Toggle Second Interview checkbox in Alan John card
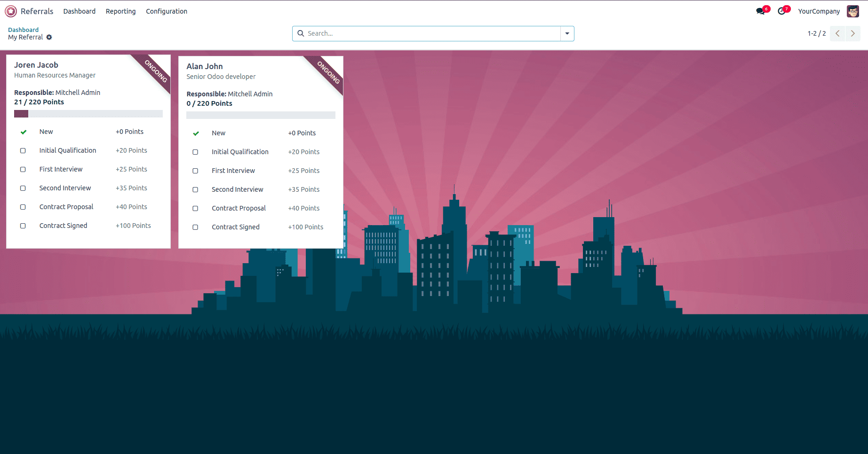The image size is (868, 454). click(x=195, y=190)
